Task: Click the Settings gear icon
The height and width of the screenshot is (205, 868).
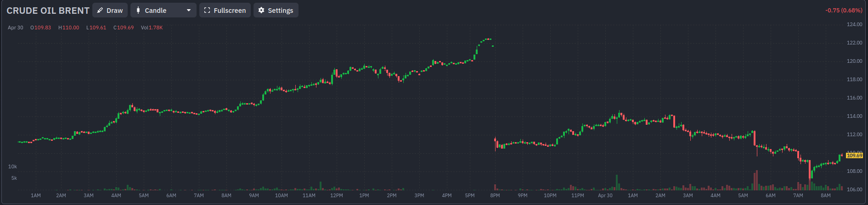Action: (261, 10)
